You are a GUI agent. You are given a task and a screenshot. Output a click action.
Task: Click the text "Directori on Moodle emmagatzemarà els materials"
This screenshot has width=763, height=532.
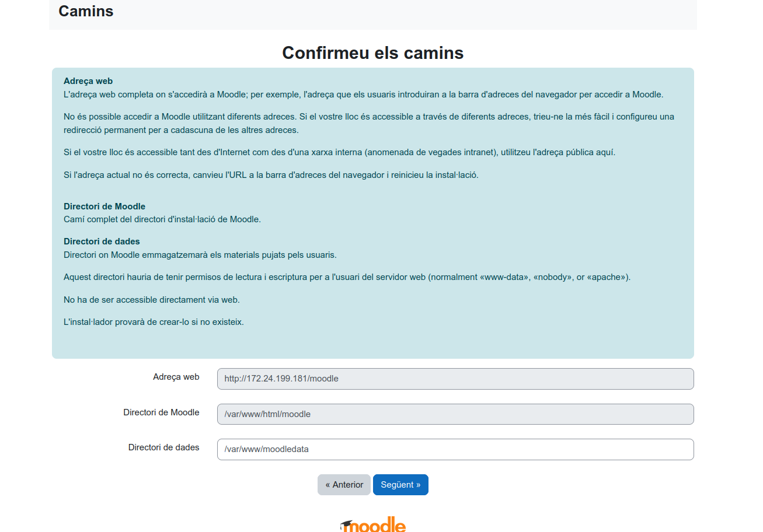(x=200, y=255)
